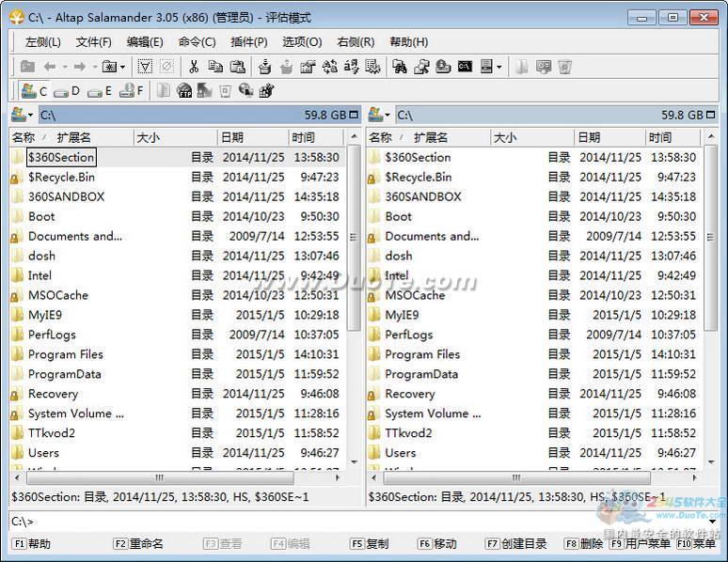Open the 编辑(E) menu
This screenshot has height=562, width=728.
(145, 42)
